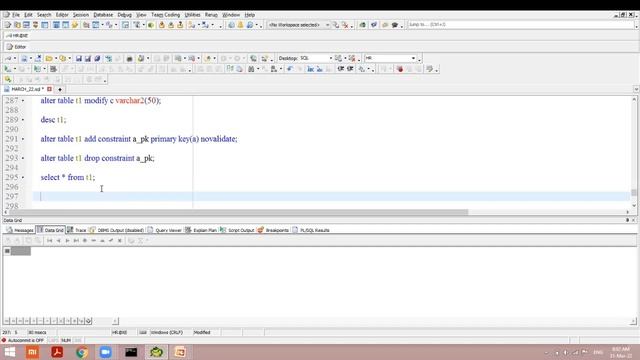Click the HR@XE connection tab
Viewport: 640px width, 360px height.
pos(17,36)
